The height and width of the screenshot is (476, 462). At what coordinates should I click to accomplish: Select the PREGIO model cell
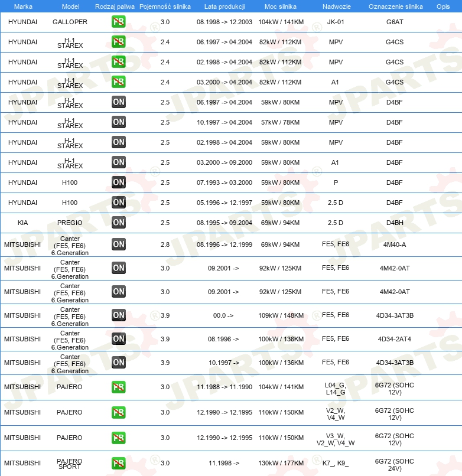pyautogui.click(x=70, y=223)
